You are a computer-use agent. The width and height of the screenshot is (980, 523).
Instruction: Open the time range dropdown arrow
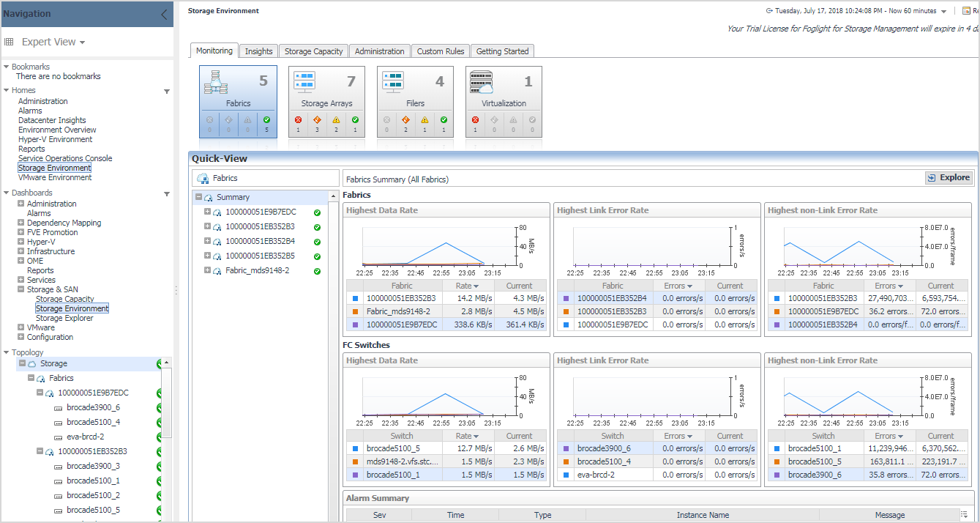(943, 12)
